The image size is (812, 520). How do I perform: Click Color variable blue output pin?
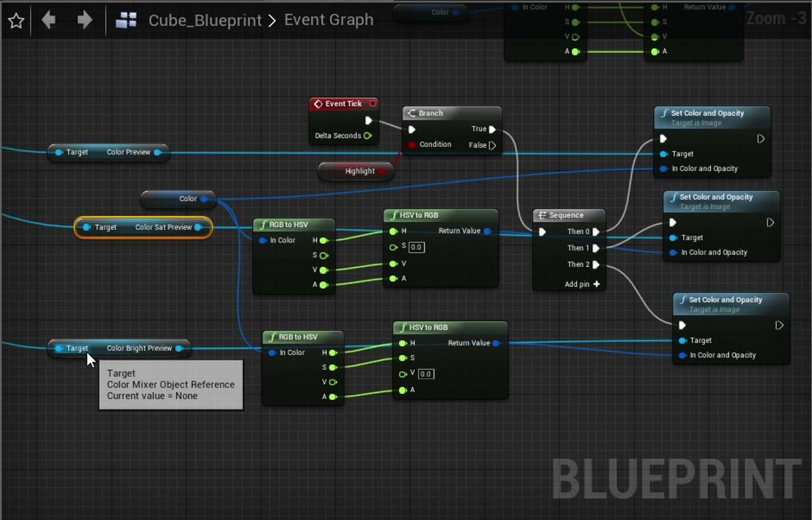click(204, 198)
